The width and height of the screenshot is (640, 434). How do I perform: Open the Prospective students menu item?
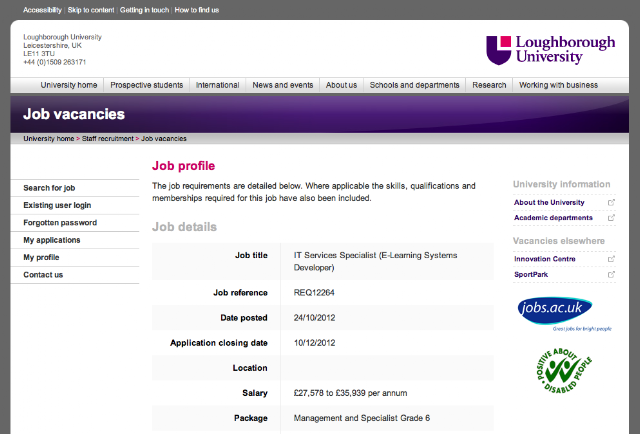point(147,85)
